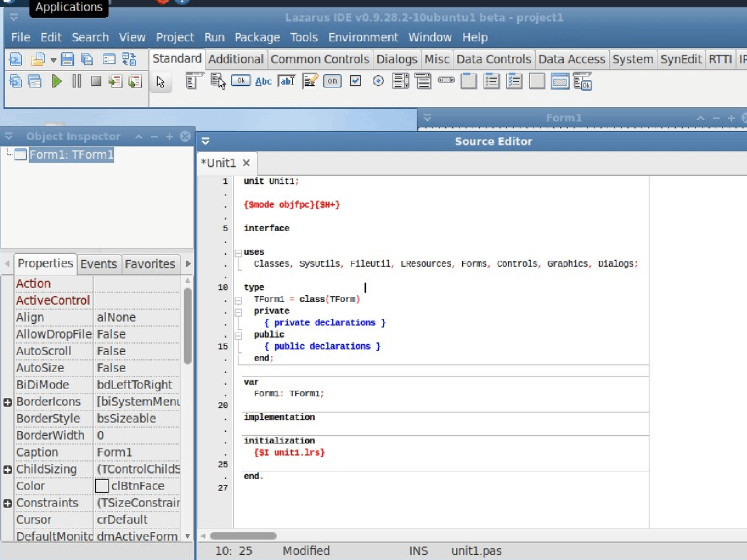The width and height of the screenshot is (747, 560).
Task: Click the green Run button
Action: pos(57,81)
